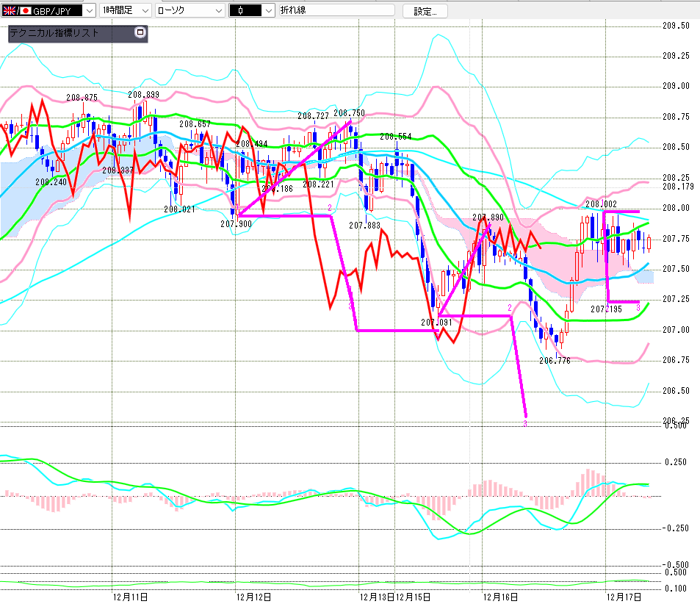700x604 pixels.
Task: Click the 208.899 high price label
Action: click(x=143, y=95)
